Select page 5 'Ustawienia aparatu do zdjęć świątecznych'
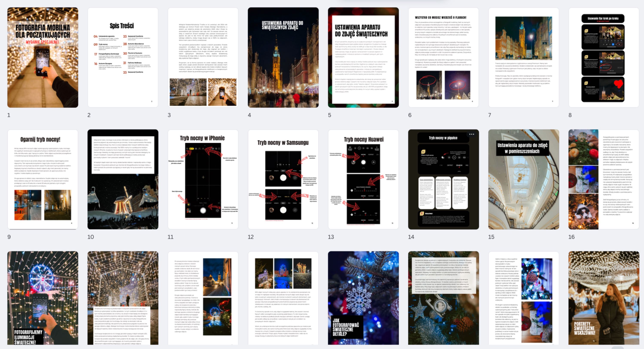 click(x=363, y=58)
